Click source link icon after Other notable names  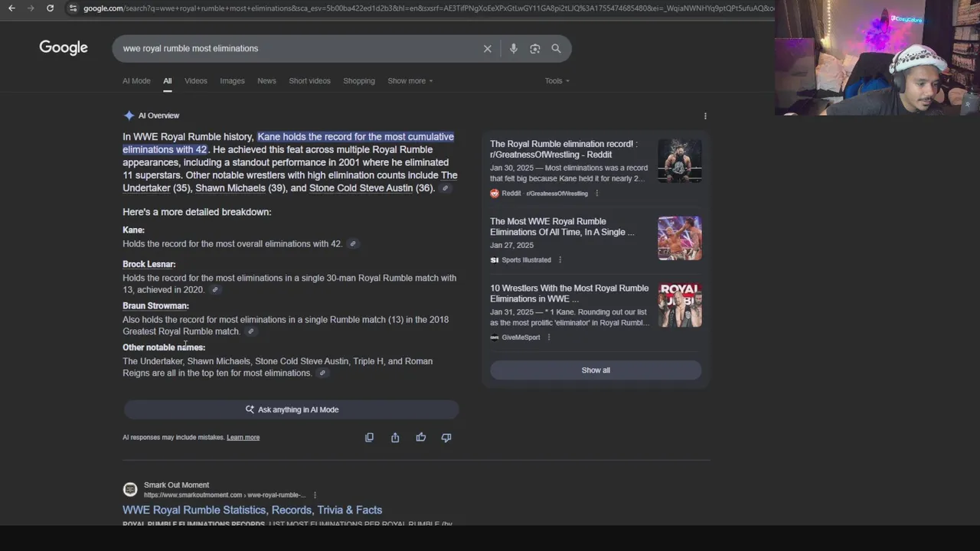pos(322,373)
